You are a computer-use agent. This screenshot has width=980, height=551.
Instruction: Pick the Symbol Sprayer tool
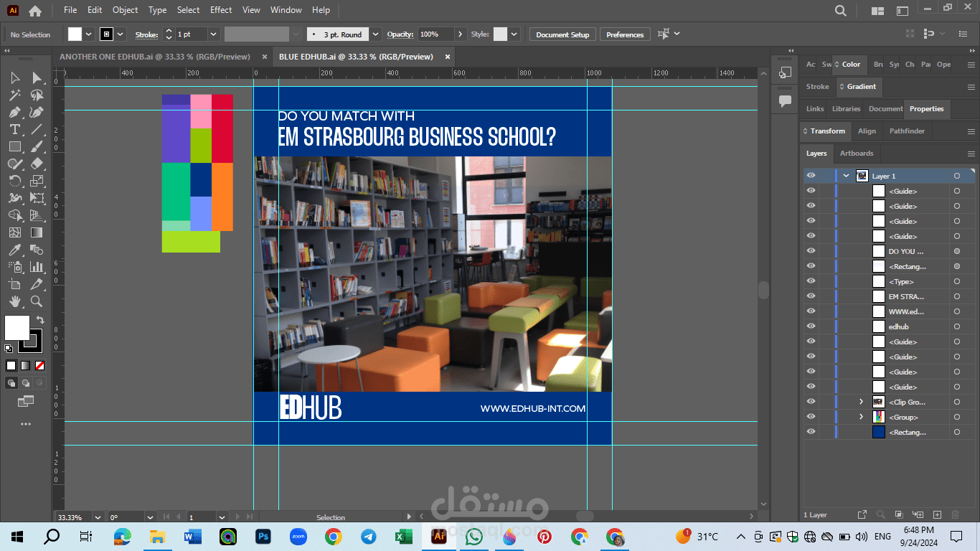[15, 267]
